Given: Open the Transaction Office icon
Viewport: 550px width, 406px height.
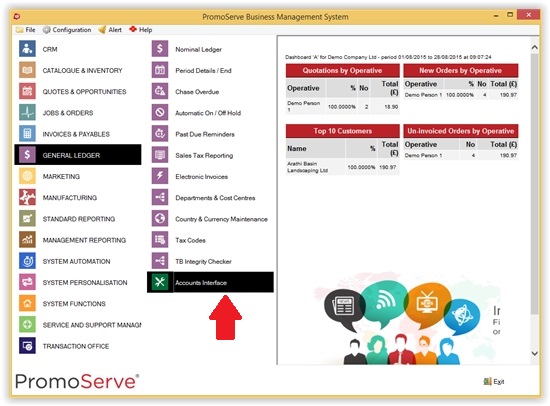Looking at the screenshot, I should coord(27,346).
